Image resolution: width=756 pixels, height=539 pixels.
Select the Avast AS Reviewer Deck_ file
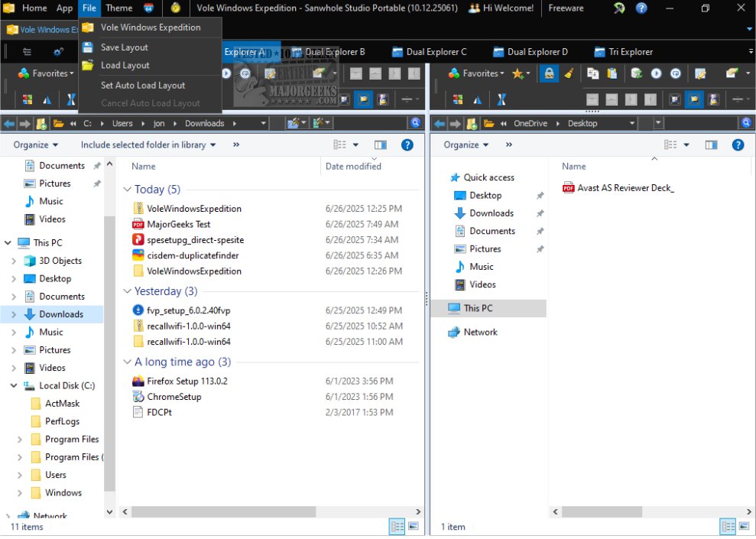(x=626, y=188)
